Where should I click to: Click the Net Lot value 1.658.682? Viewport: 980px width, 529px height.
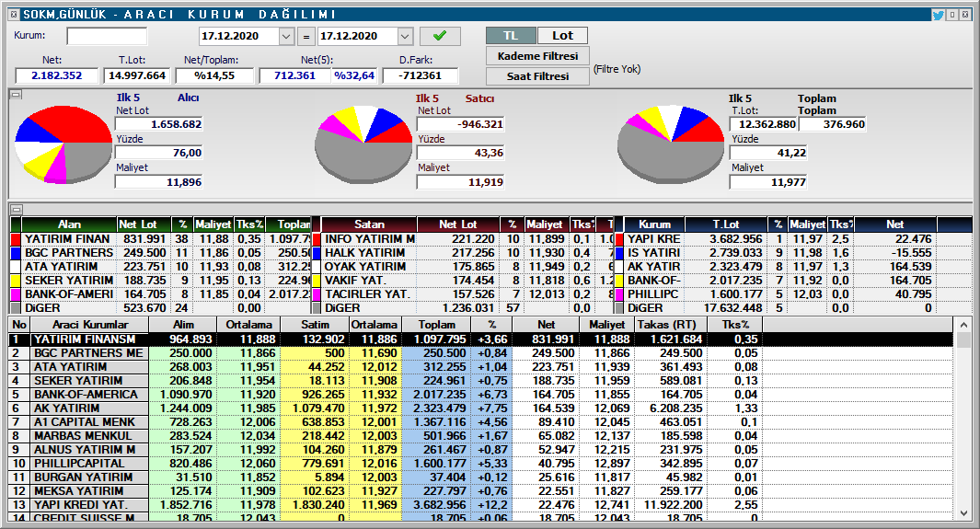tap(159, 124)
